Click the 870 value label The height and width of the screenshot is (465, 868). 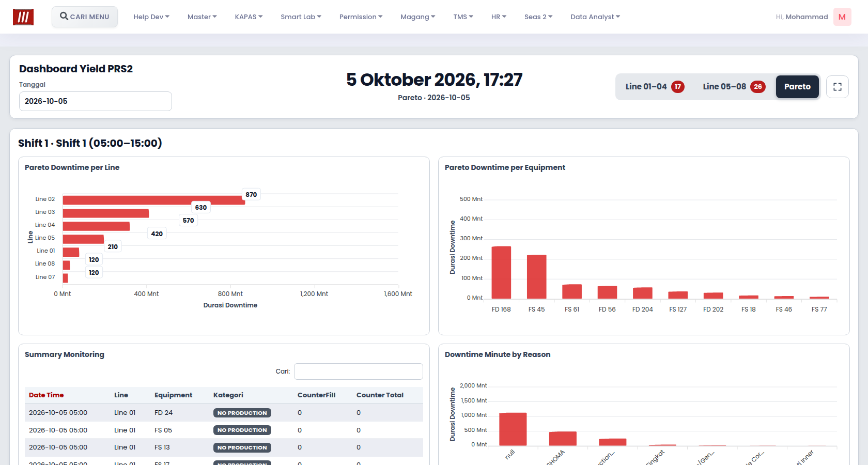click(251, 195)
